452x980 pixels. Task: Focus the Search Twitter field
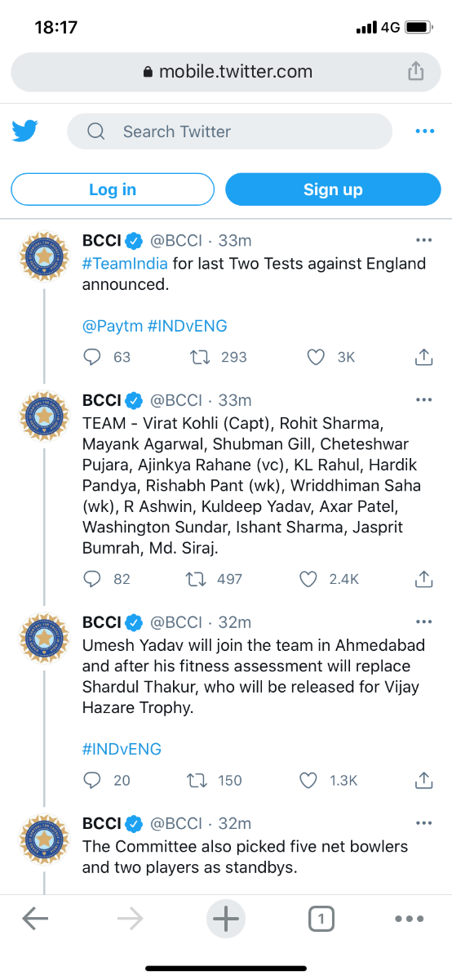pyautogui.click(x=229, y=131)
